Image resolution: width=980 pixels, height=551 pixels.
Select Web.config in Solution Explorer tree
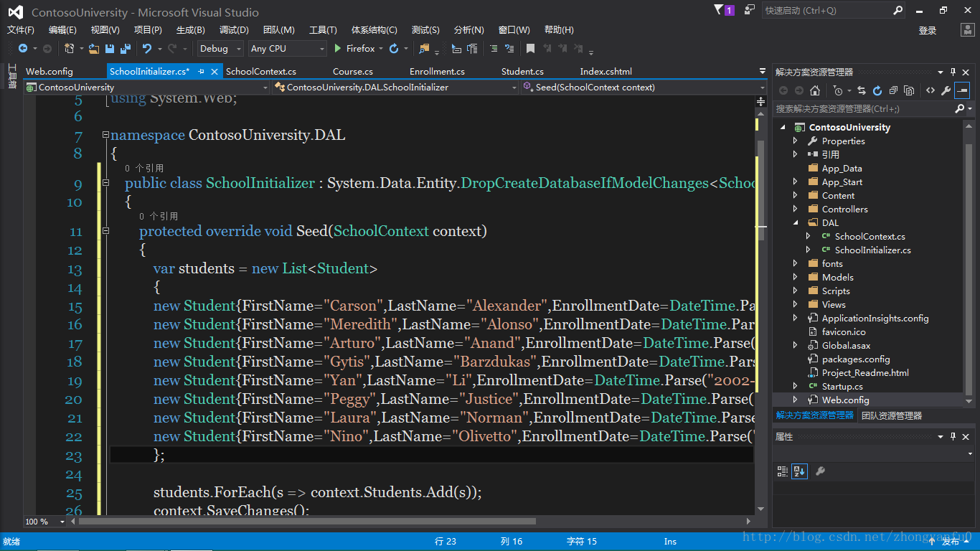click(x=845, y=400)
